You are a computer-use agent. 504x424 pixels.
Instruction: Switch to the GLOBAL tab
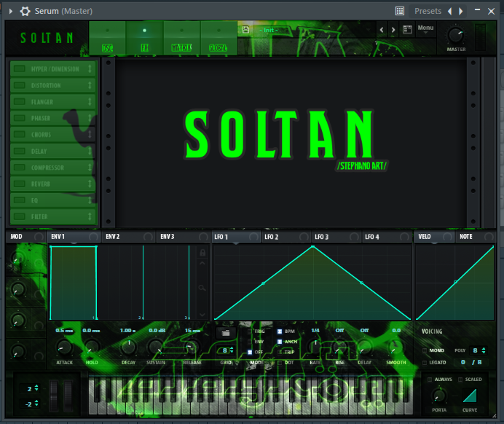click(218, 38)
